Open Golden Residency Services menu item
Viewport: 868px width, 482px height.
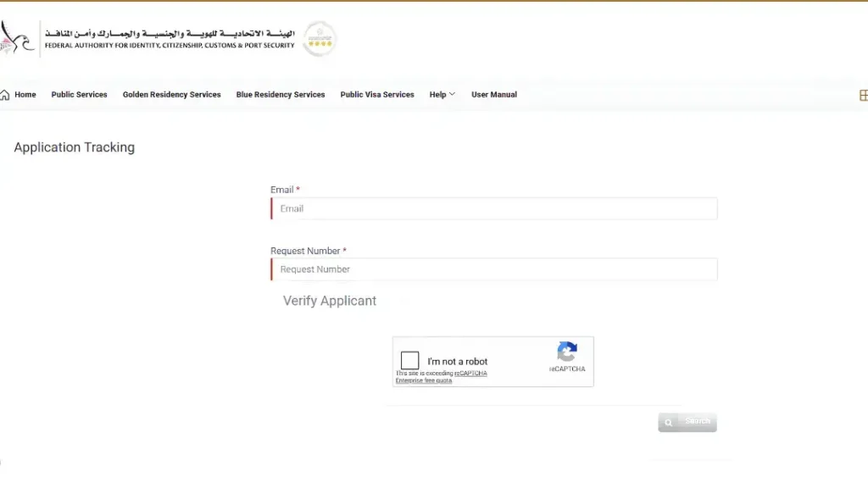click(x=171, y=95)
